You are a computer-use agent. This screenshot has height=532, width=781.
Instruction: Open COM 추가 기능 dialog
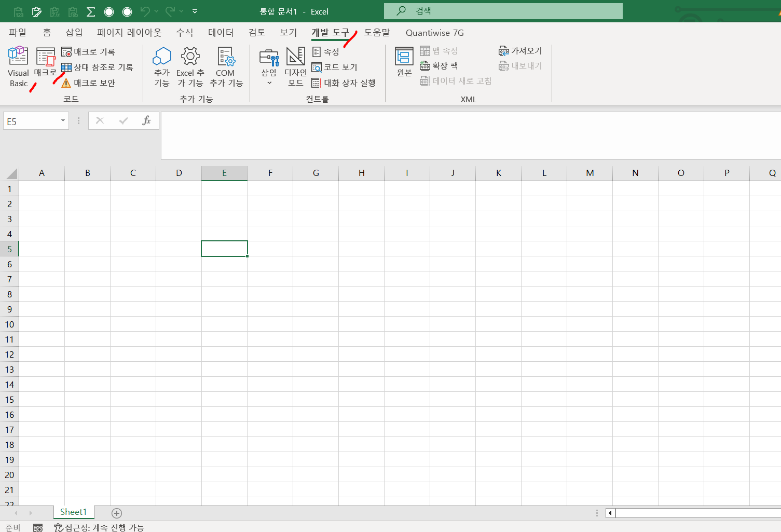(x=226, y=66)
